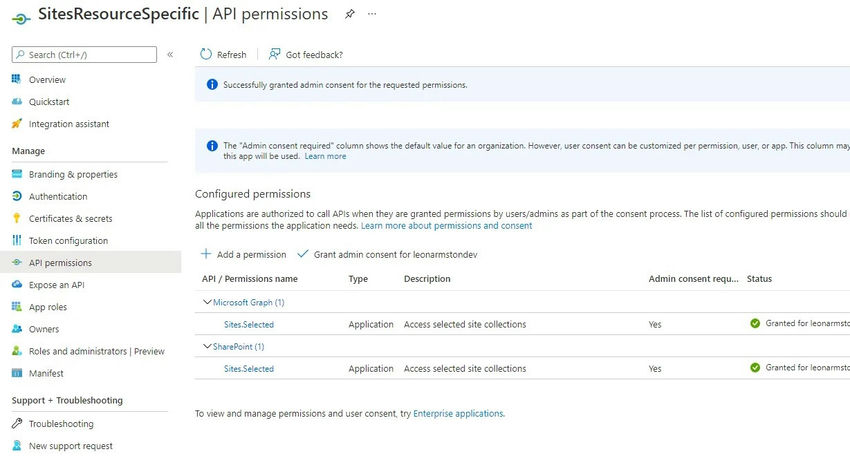Open App roles

coord(48,307)
